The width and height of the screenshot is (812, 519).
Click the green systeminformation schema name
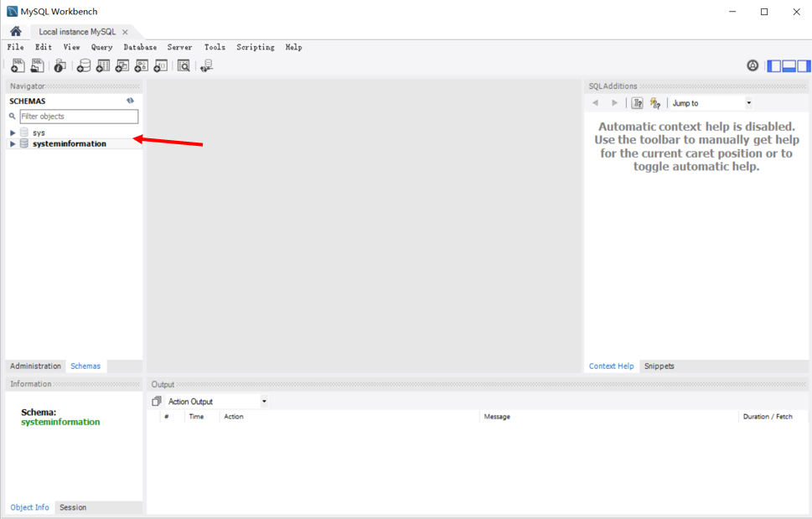(60, 422)
